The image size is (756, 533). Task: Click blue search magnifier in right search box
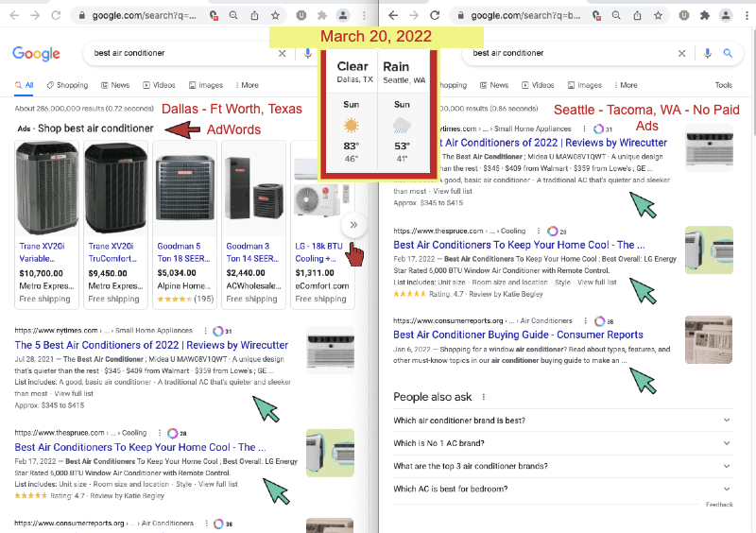point(728,53)
